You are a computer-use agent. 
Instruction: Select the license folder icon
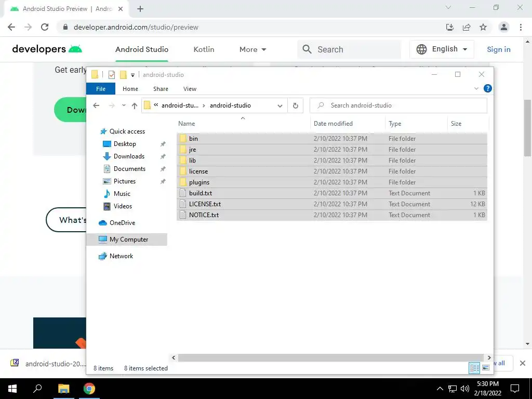[183, 171]
